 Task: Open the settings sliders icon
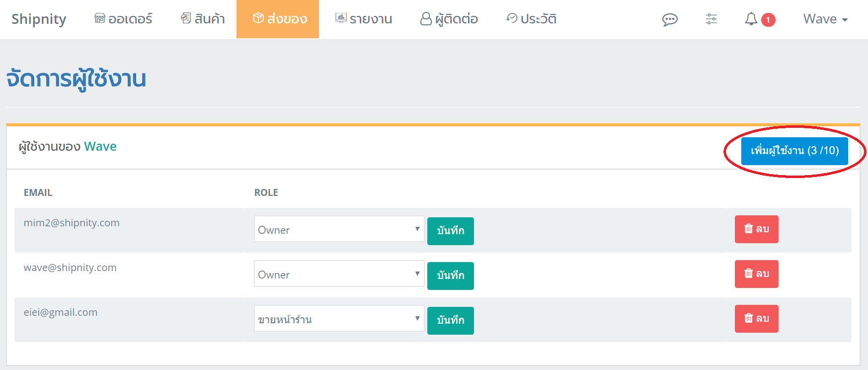pos(711,19)
